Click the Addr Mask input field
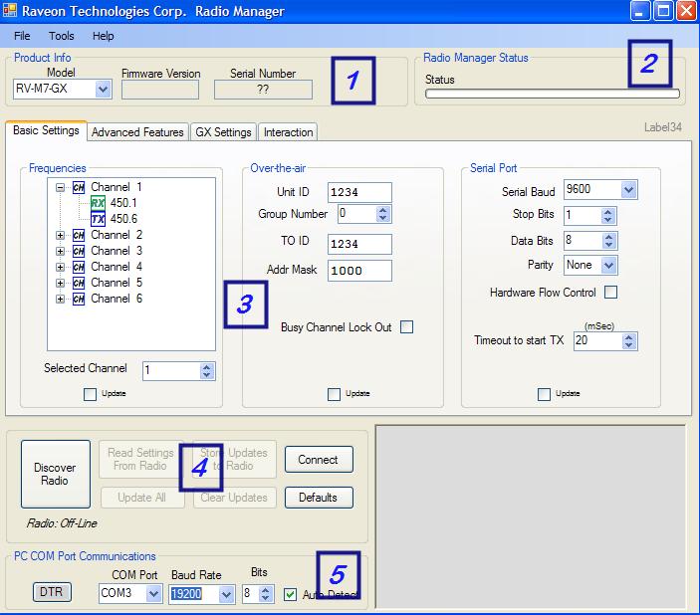Image resolution: width=700 pixels, height=615 pixels. coord(359,271)
